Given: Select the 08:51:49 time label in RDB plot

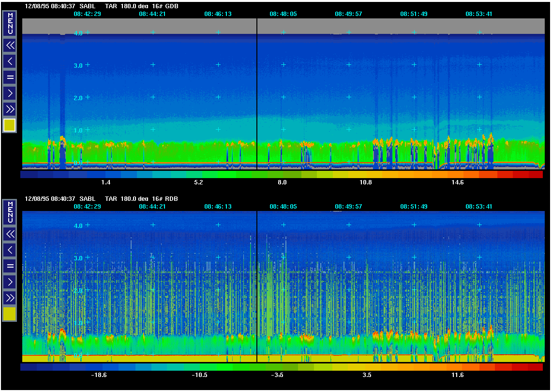Looking at the screenshot, I should [x=414, y=206].
